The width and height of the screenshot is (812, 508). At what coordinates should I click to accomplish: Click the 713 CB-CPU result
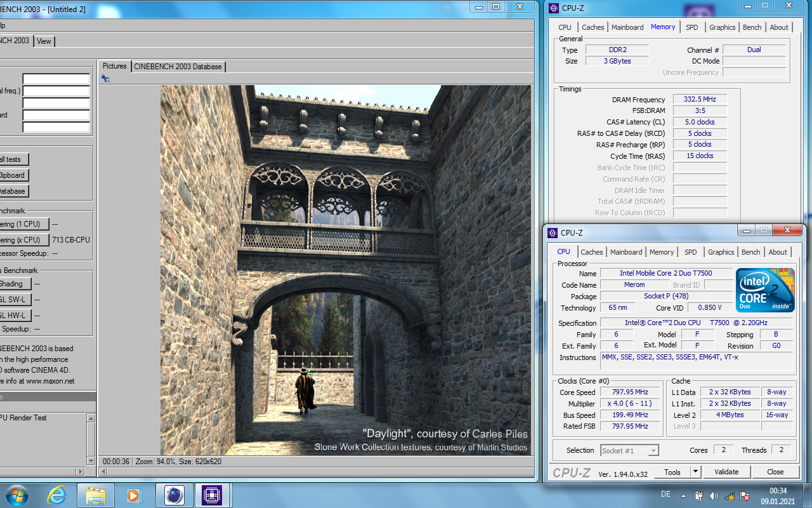(71, 240)
